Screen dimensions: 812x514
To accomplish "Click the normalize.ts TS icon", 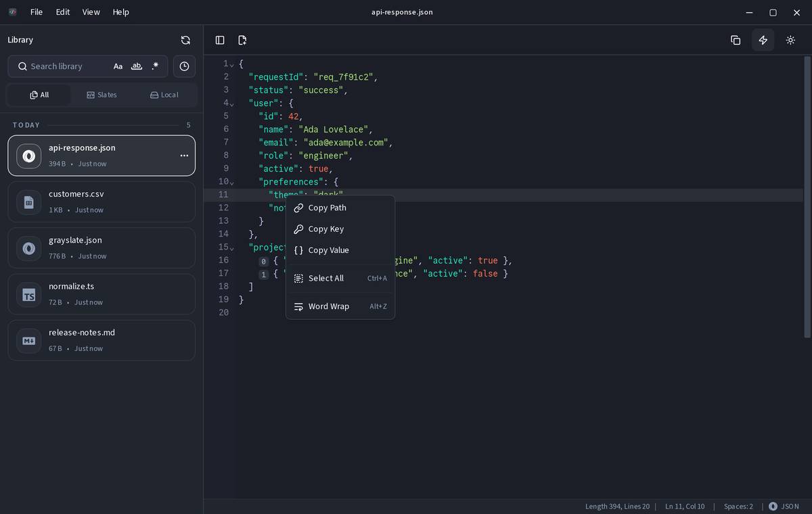I will click(x=28, y=294).
